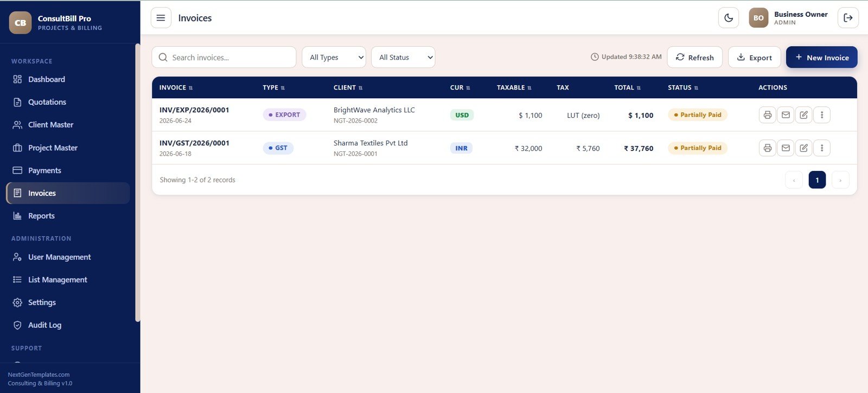
Task: Create a New Invoice
Action: [821, 57]
